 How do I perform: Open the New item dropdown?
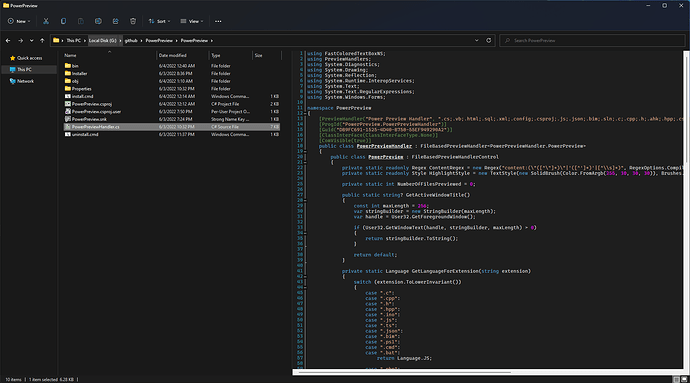point(19,21)
